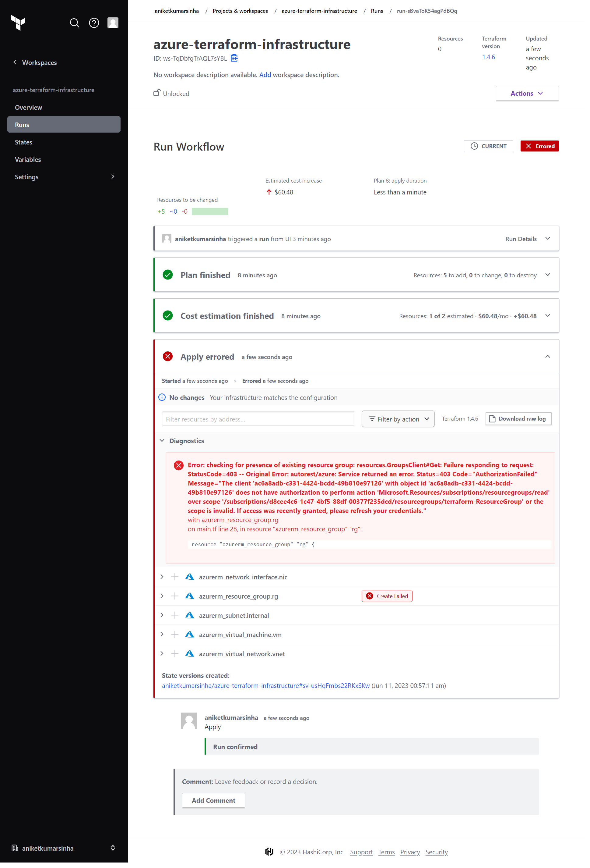Click the Terraform logo icon

pyautogui.click(x=18, y=23)
